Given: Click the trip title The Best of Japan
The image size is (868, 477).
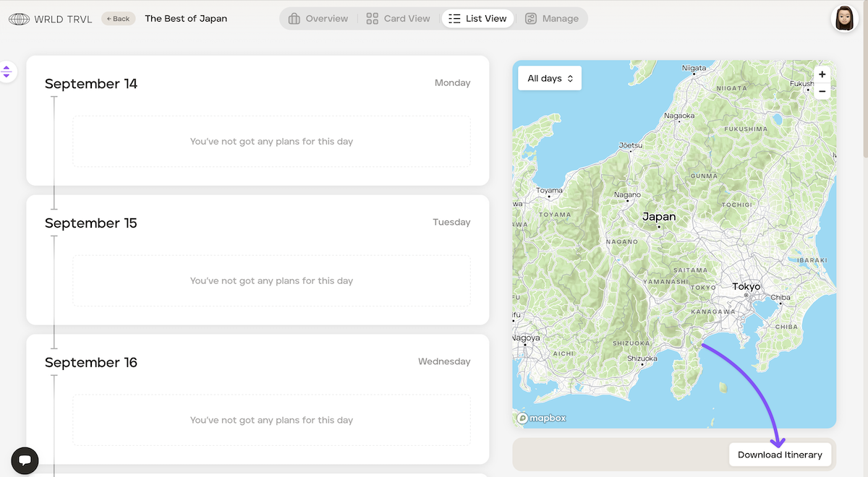Looking at the screenshot, I should click(186, 19).
